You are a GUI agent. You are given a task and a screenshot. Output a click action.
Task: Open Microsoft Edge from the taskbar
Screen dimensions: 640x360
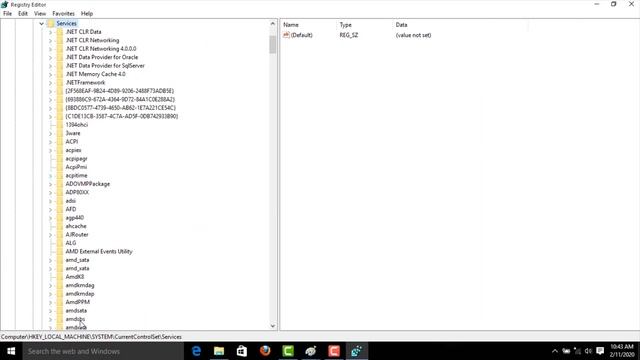coord(196,351)
